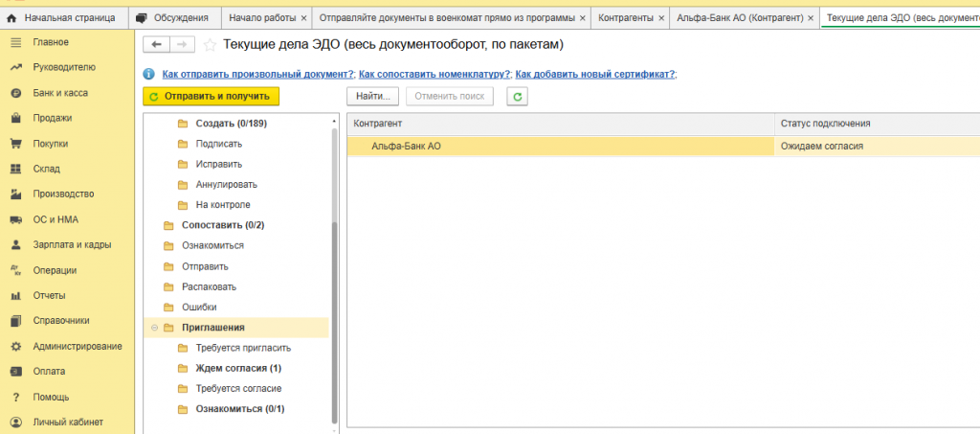The width and height of the screenshot is (980, 434).
Task: Add page to favorites with star icon
Action: coord(211,45)
